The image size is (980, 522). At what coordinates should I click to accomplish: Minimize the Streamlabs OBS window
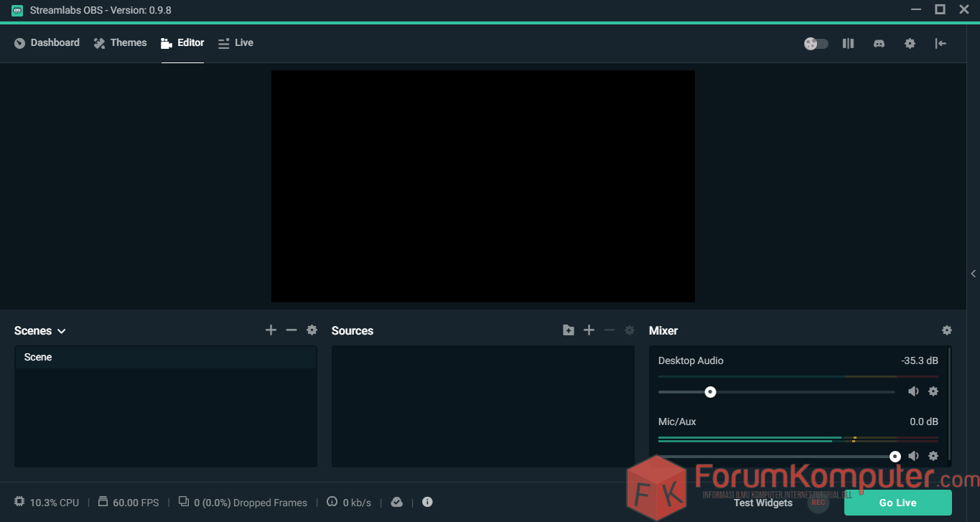click(x=915, y=9)
